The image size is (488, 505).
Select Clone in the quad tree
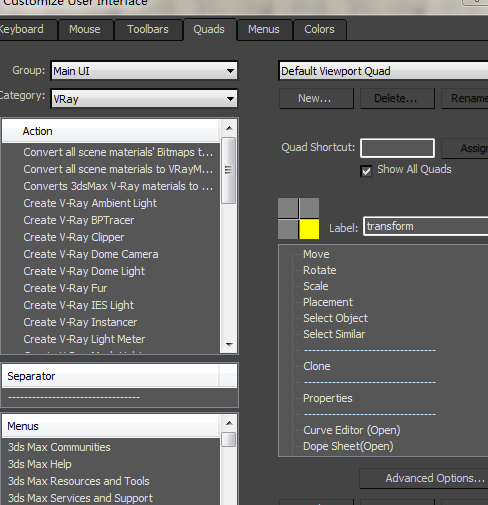[317, 366]
